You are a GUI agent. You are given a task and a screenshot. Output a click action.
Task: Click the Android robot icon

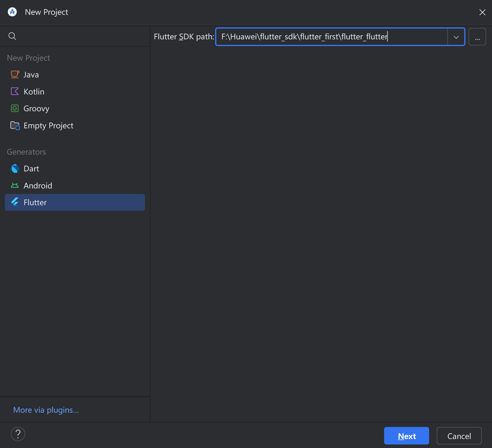(x=15, y=185)
